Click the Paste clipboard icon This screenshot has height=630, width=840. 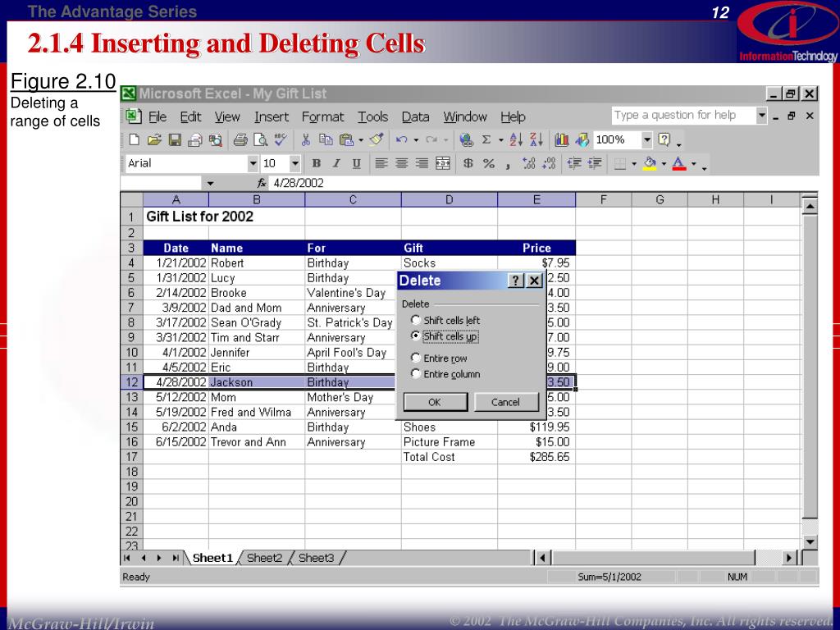pyautogui.click(x=347, y=139)
